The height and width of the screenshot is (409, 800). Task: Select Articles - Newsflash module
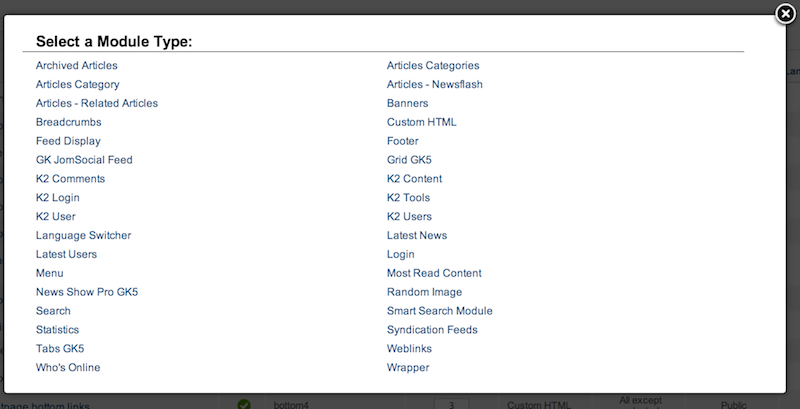[435, 84]
